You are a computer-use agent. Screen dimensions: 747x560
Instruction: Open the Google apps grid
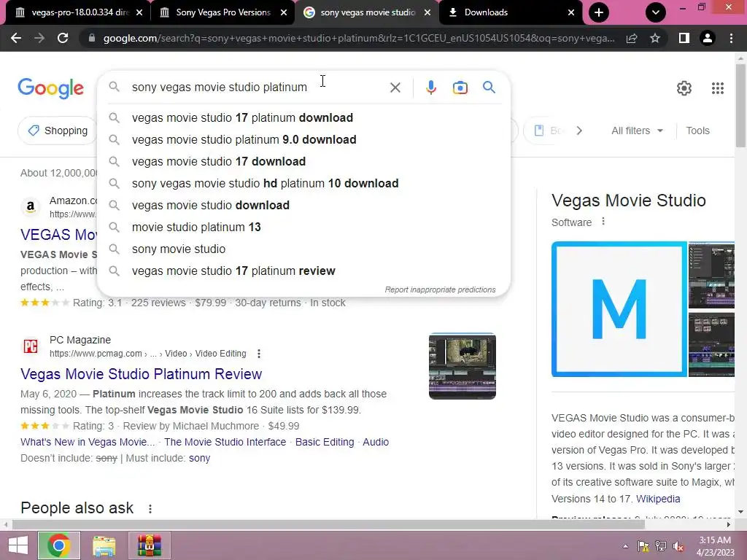(x=718, y=88)
